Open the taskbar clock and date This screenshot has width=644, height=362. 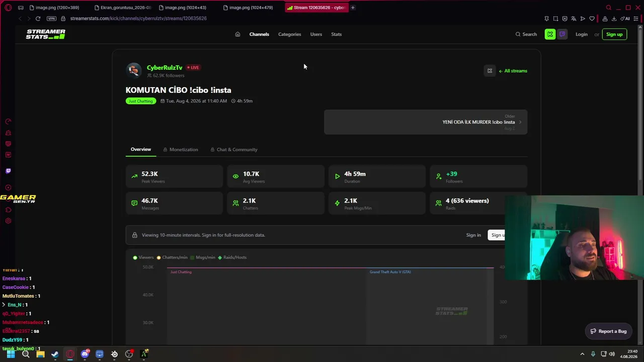pyautogui.click(x=629, y=354)
